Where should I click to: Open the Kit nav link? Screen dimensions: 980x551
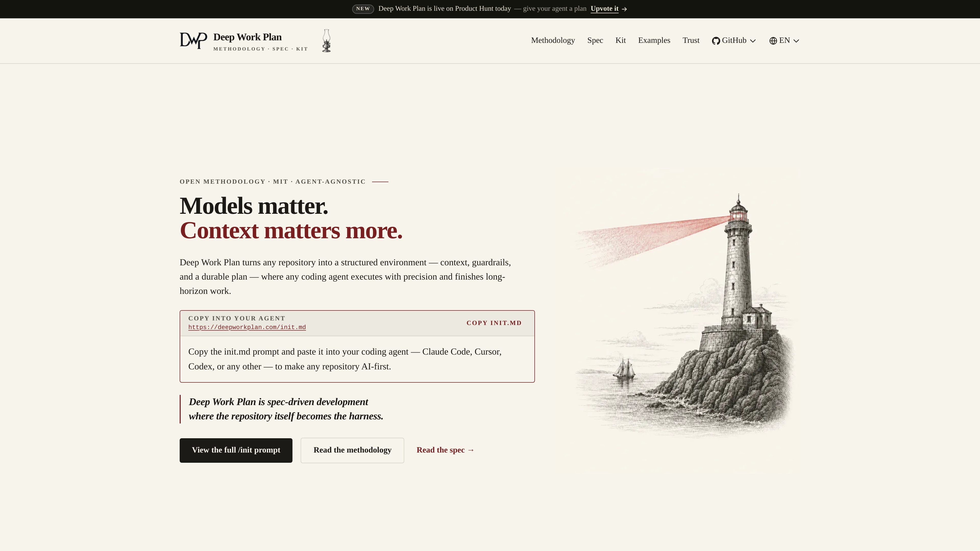click(620, 40)
